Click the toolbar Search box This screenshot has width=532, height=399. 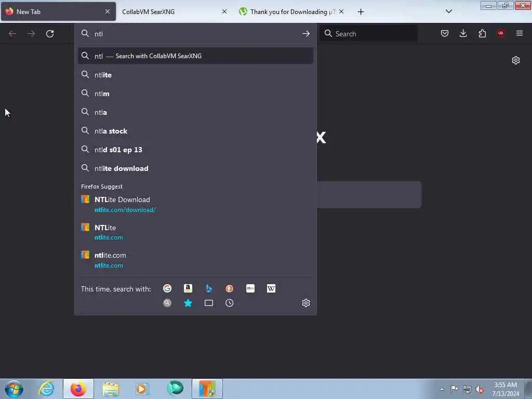[x=368, y=34]
